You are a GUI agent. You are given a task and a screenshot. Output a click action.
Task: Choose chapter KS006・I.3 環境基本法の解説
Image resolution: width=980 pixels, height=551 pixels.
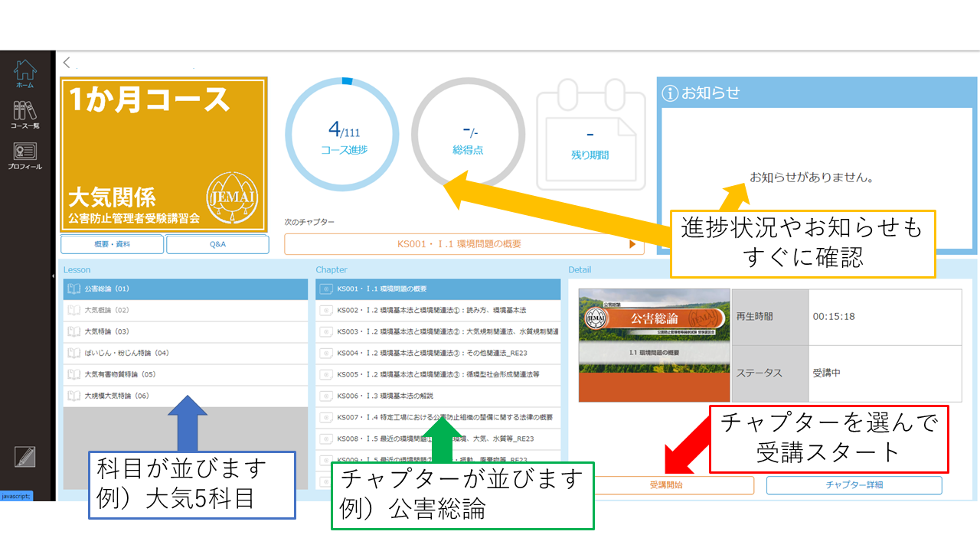pyautogui.click(x=436, y=396)
